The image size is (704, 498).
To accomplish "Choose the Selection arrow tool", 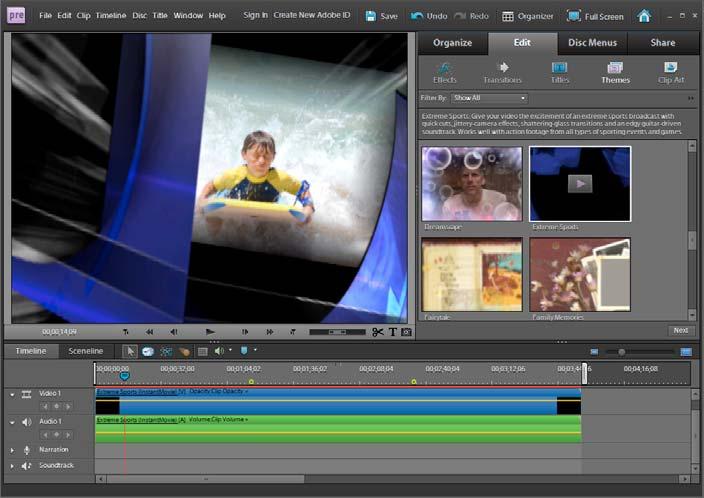I will 130,351.
